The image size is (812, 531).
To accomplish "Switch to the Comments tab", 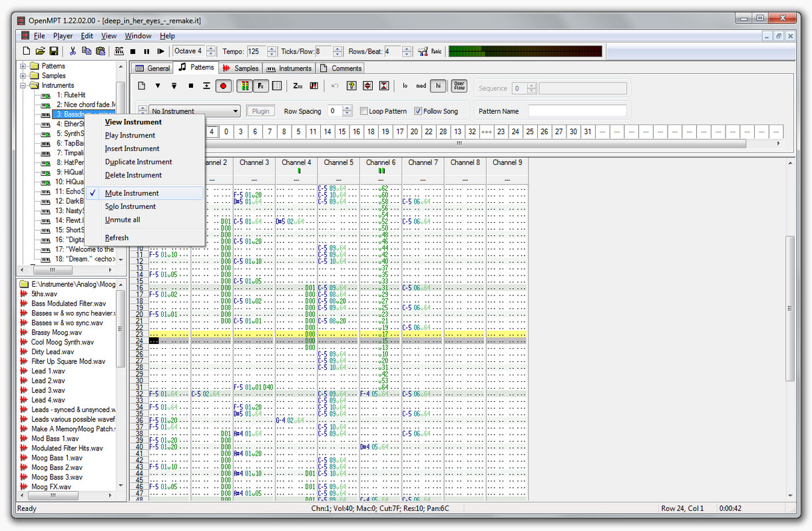I will (x=340, y=68).
